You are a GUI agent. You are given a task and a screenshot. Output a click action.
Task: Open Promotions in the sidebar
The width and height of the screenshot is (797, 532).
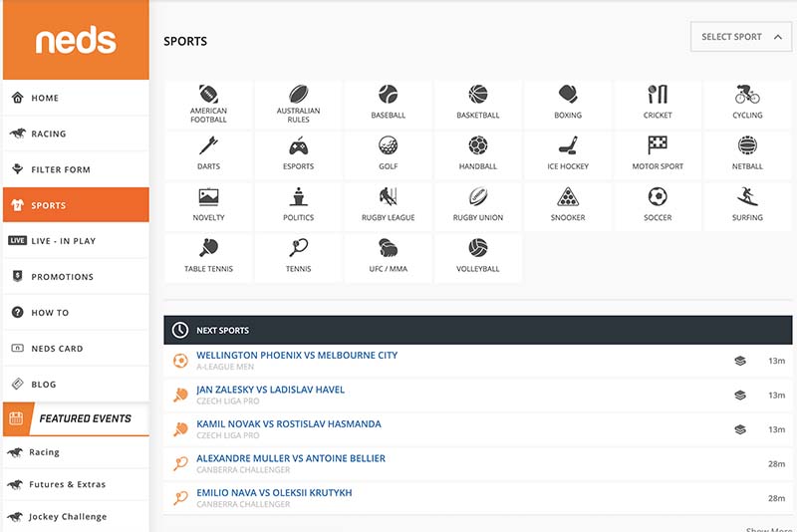[x=62, y=277]
